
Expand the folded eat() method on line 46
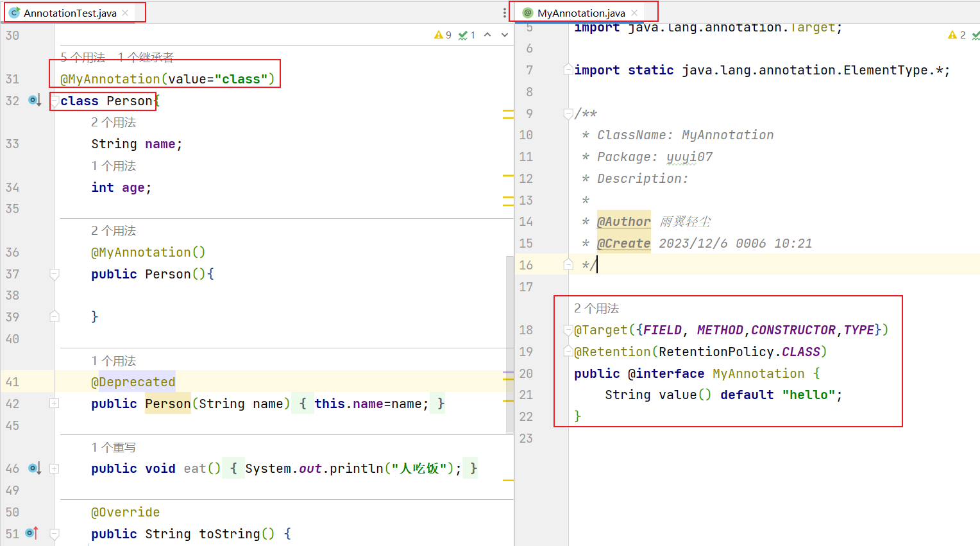point(55,468)
